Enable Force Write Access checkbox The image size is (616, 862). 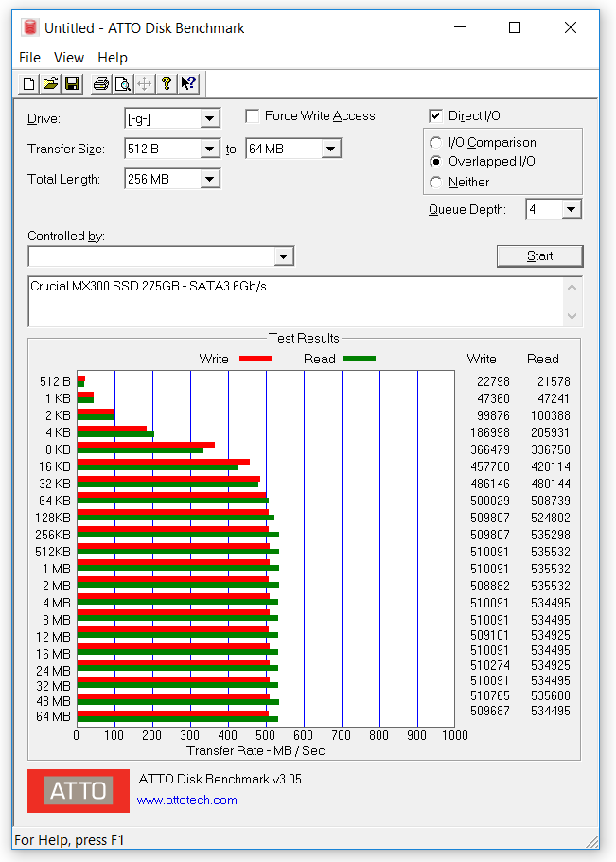253,116
